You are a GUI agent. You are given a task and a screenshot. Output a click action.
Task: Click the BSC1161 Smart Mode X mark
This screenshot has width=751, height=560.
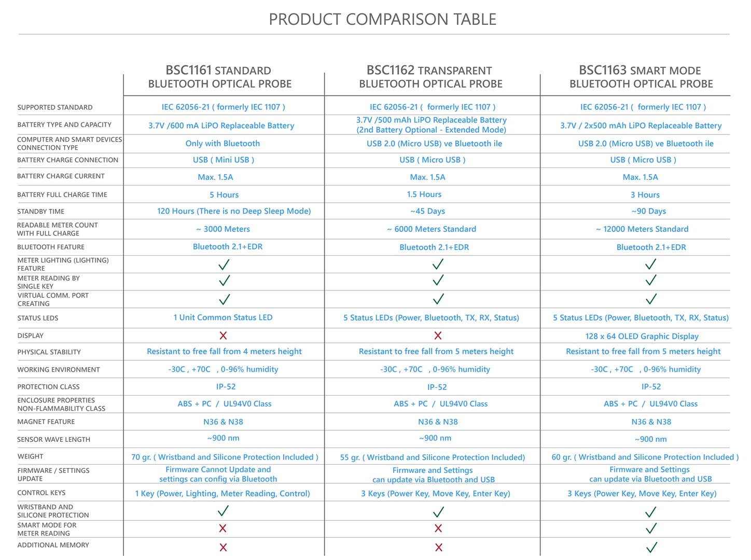coord(222,528)
